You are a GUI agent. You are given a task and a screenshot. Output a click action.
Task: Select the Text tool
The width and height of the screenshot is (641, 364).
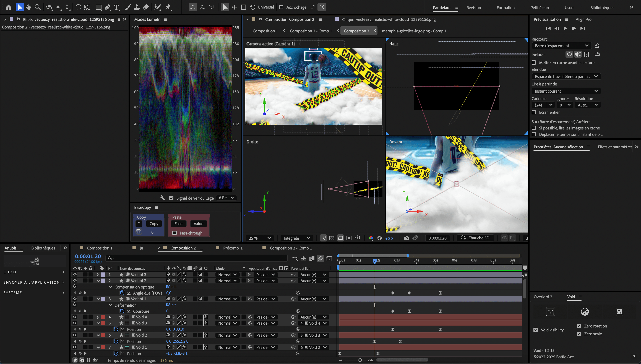116,7
